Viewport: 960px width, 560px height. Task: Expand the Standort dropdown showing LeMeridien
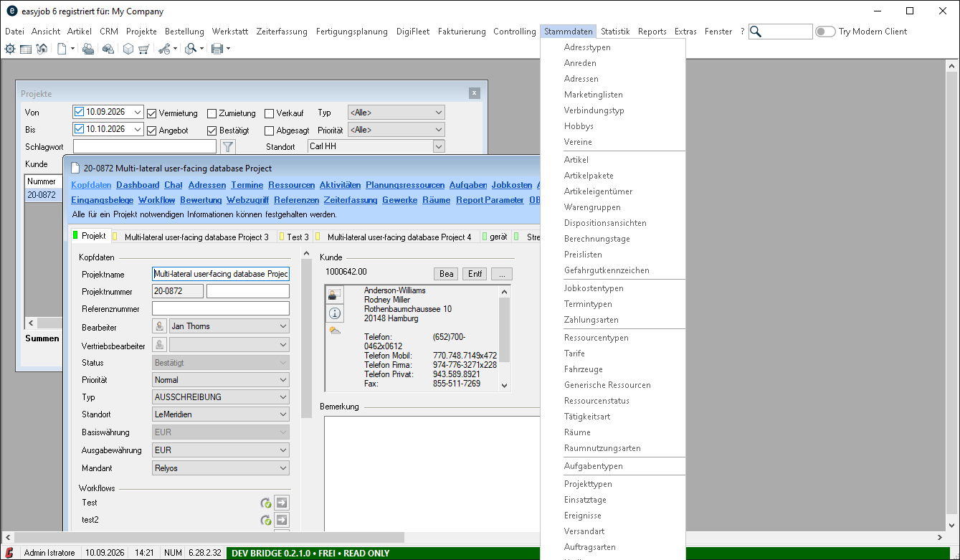point(222,414)
